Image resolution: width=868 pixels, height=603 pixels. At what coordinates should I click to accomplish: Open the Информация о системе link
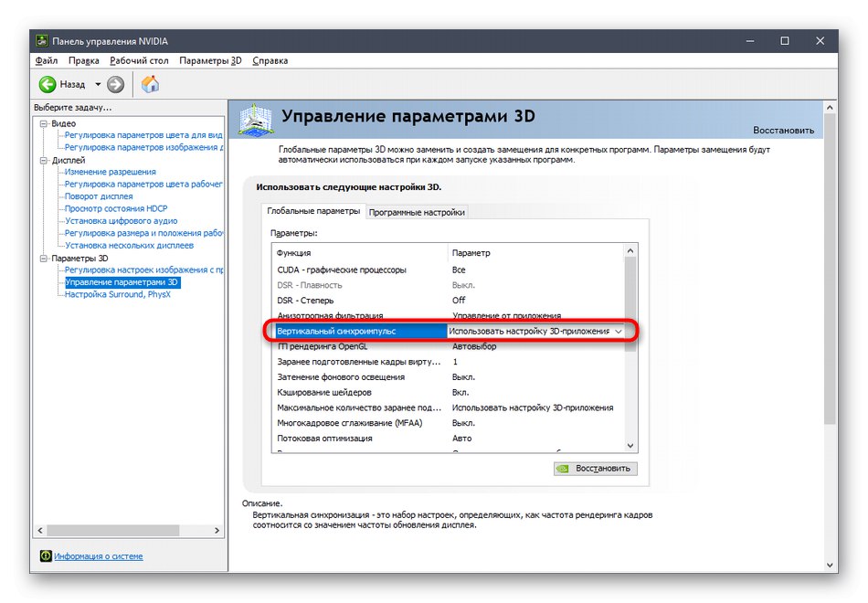tap(99, 556)
